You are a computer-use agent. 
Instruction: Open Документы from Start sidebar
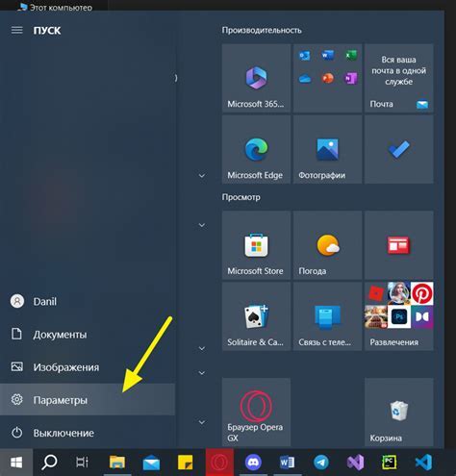(88, 335)
